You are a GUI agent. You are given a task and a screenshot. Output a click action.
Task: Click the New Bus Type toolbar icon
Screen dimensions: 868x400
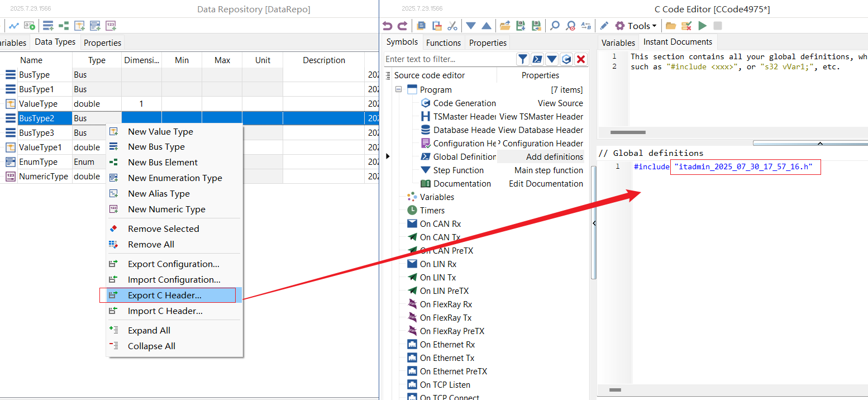48,26
